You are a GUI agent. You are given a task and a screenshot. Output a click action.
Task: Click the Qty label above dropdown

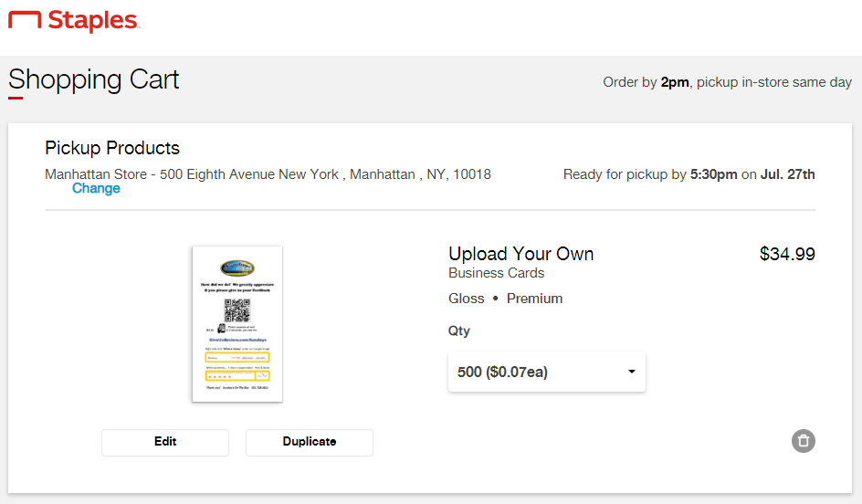pos(459,331)
